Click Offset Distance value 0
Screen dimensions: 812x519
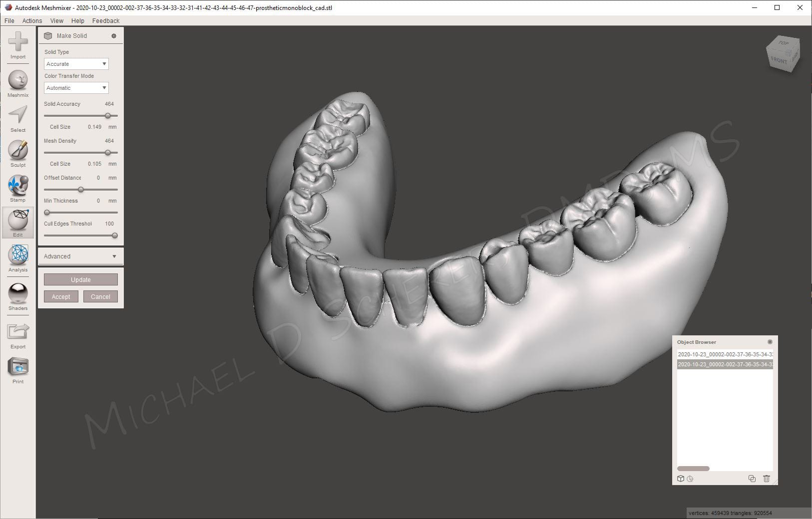[98, 178]
